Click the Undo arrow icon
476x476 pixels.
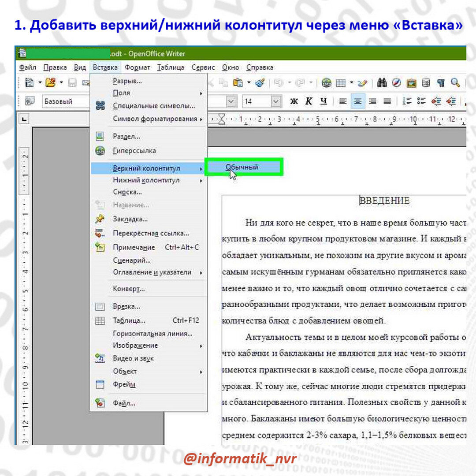coord(279,82)
